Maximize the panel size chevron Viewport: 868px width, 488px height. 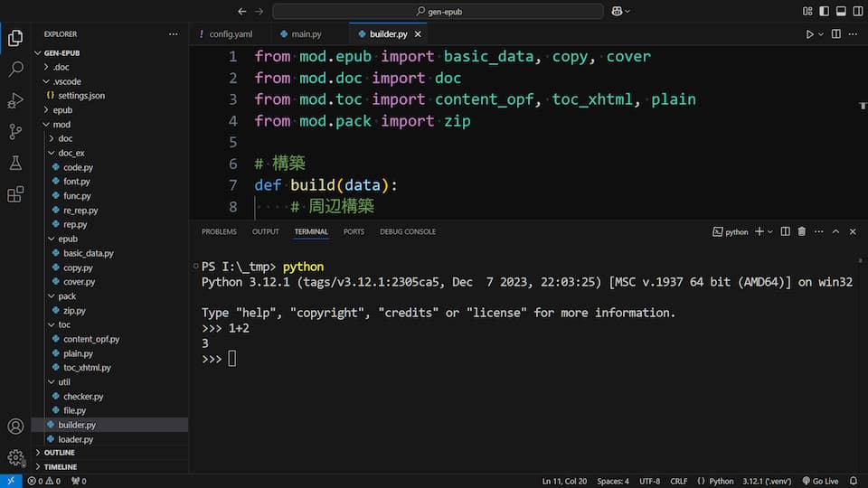[x=835, y=232]
